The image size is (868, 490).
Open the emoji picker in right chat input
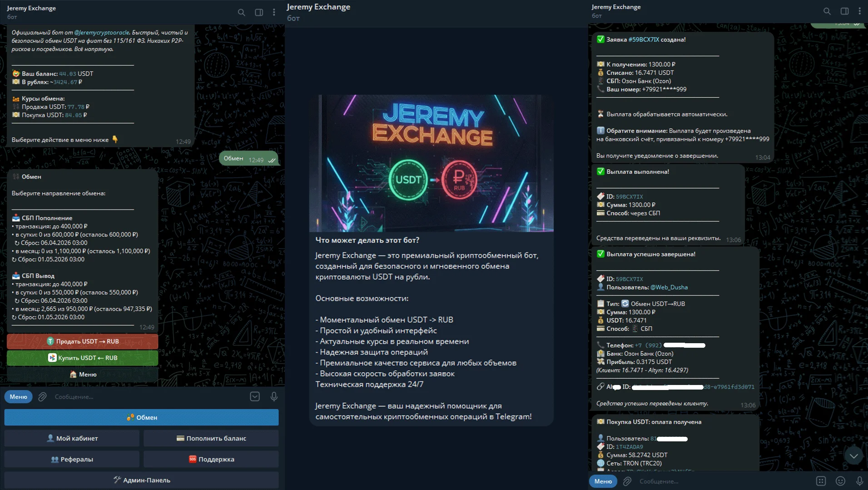point(840,481)
